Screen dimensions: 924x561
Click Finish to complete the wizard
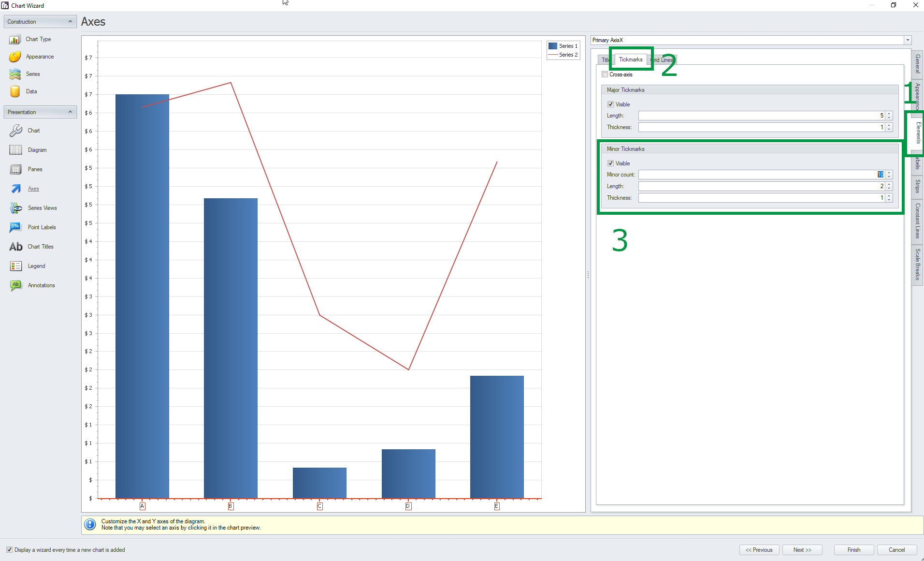853,550
